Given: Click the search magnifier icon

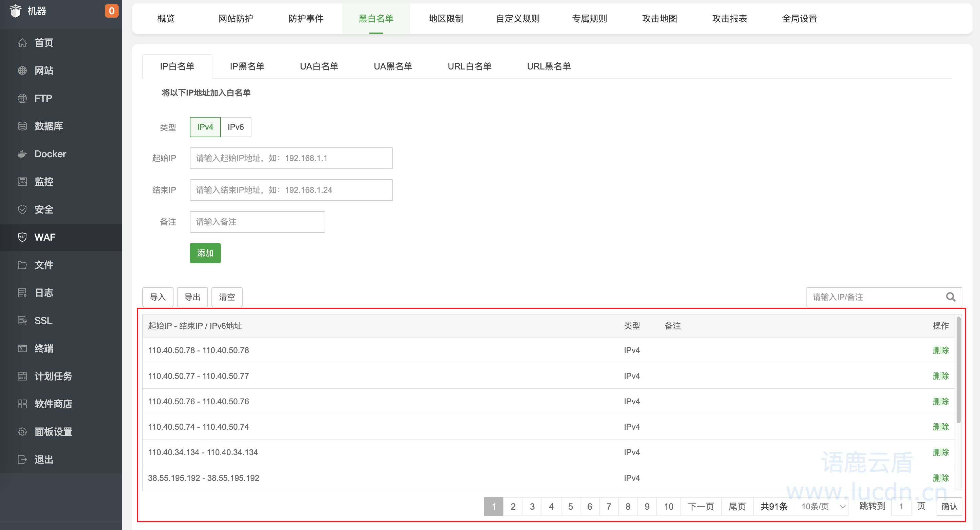Looking at the screenshot, I should click(951, 297).
